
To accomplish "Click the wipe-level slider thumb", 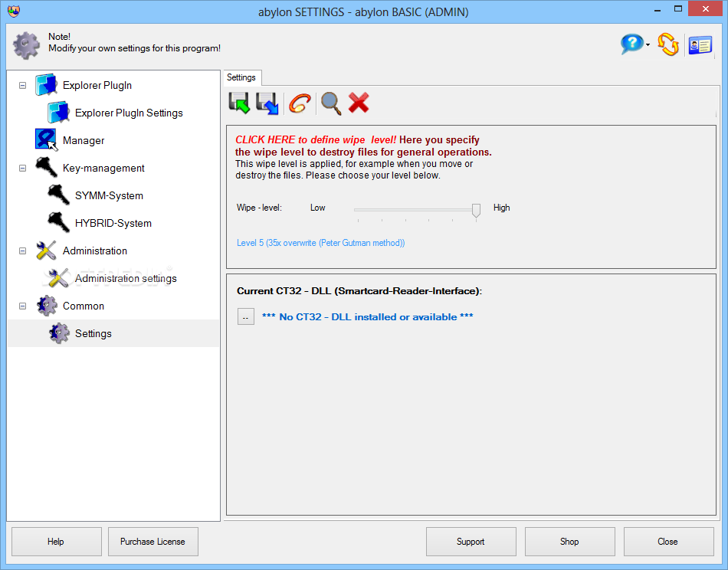I will click(x=476, y=210).
